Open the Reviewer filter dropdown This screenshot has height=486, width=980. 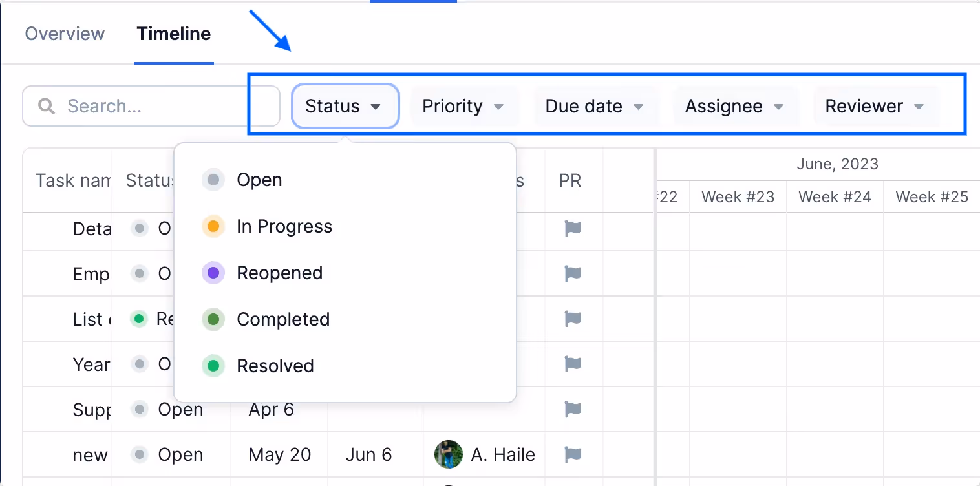coord(875,106)
